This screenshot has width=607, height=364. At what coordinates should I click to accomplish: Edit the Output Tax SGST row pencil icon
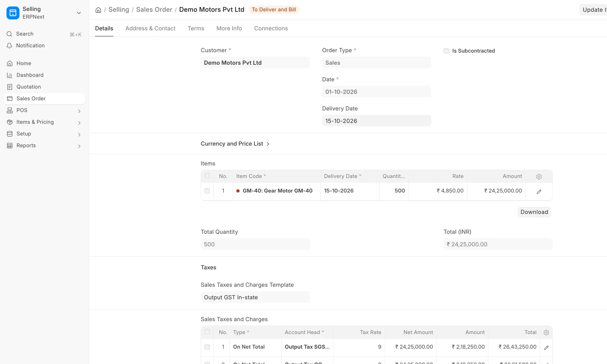click(x=546, y=348)
